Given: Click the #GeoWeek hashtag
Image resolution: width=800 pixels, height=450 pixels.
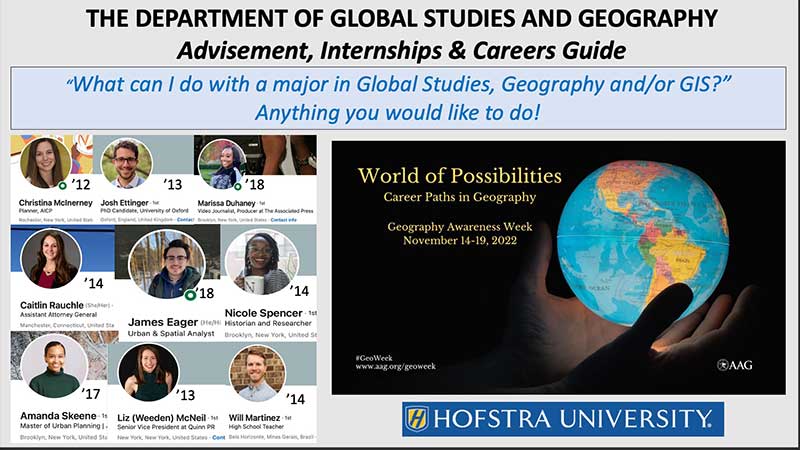Looking at the screenshot, I should [x=374, y=356].
